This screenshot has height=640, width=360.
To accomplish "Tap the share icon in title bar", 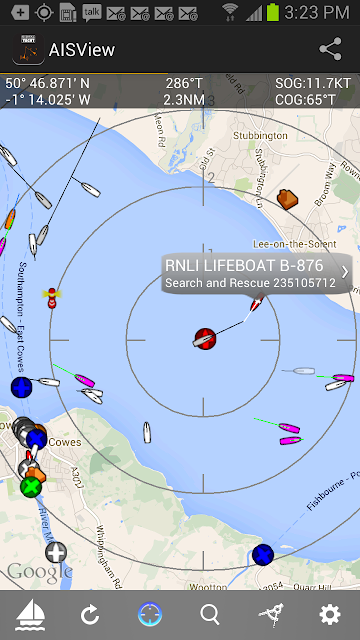I will 330,49.
